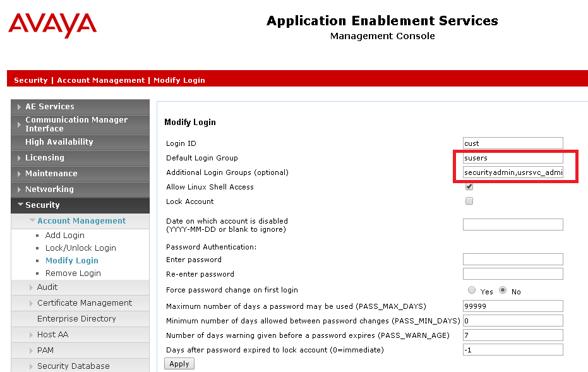This screenshot has width=588, height=372.
Task: Click the Avaya logo
Action: coord(52,25)
